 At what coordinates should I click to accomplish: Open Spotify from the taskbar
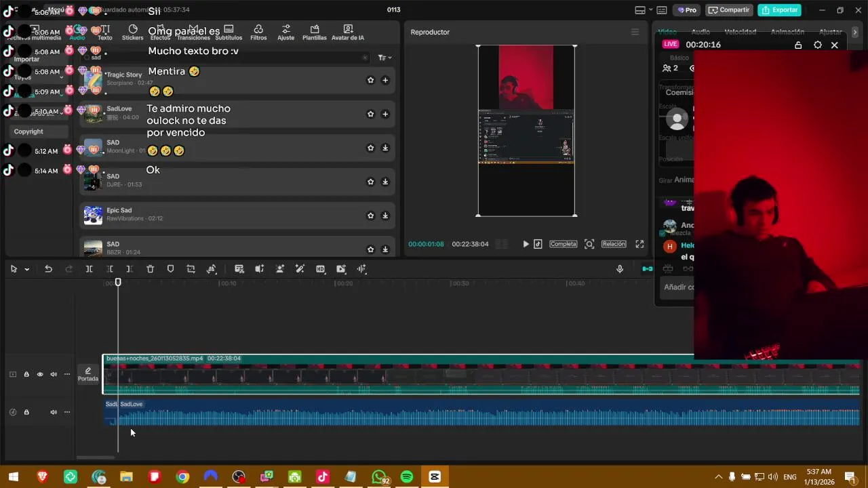(407, 477)
